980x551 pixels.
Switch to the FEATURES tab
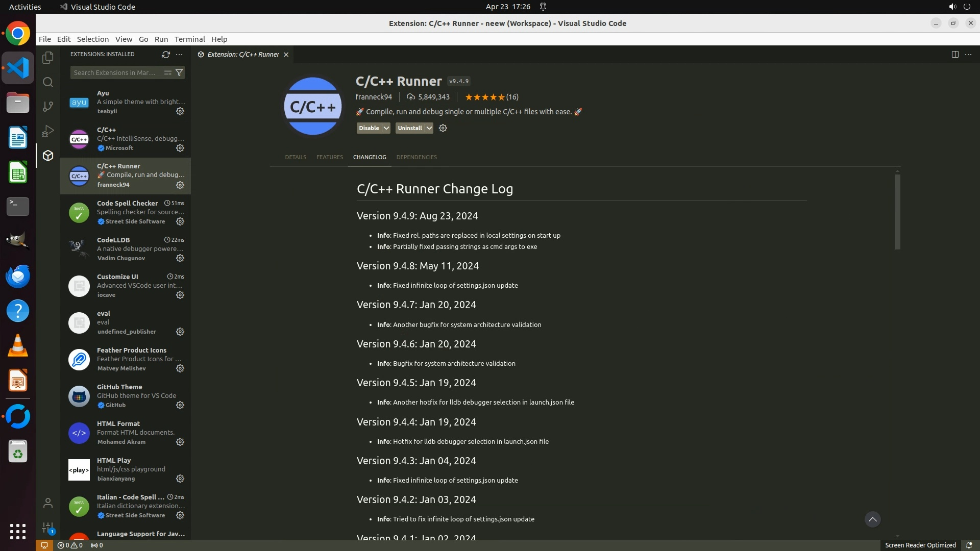tap(329, 157)
